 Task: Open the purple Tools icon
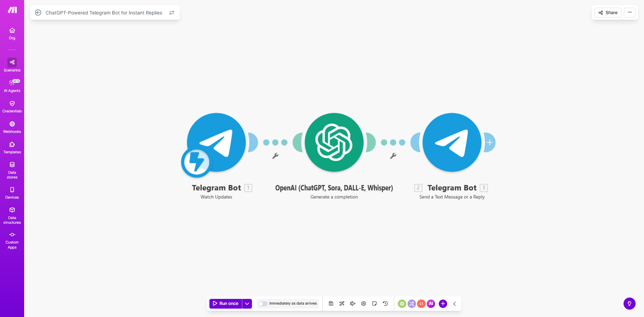(x=412, y=304)
